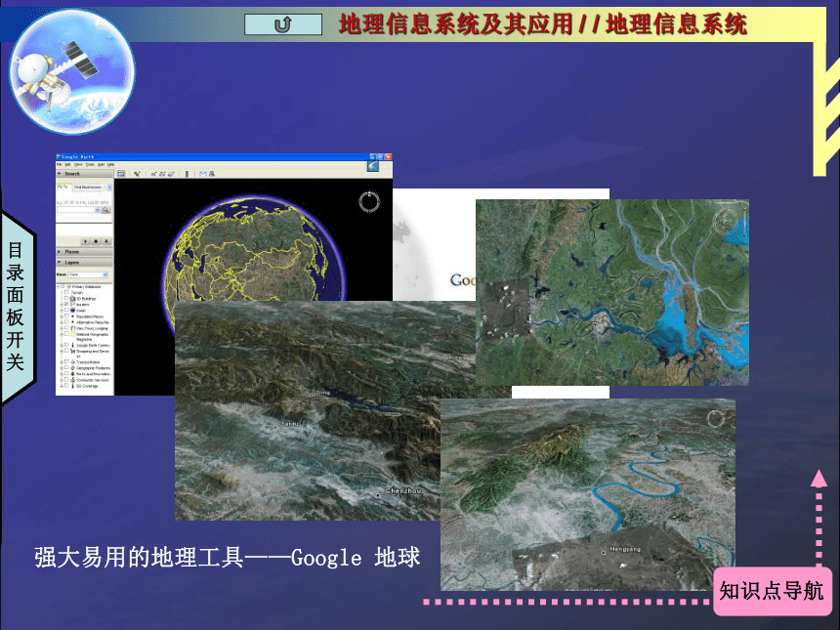This screenshot has width=840, height=630.
Task: Click the 3D Buildings layer icon
Action: coord(73,298)
